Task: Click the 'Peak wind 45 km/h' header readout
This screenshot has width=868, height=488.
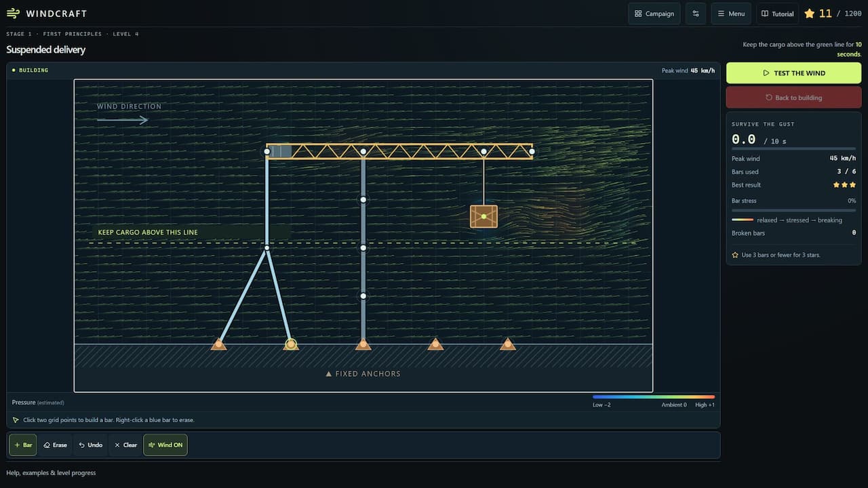Action: pos(688,70)
